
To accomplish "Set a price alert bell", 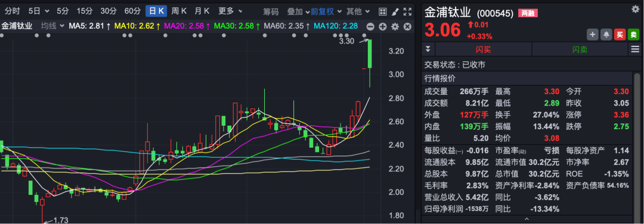I will pos(606,35).
